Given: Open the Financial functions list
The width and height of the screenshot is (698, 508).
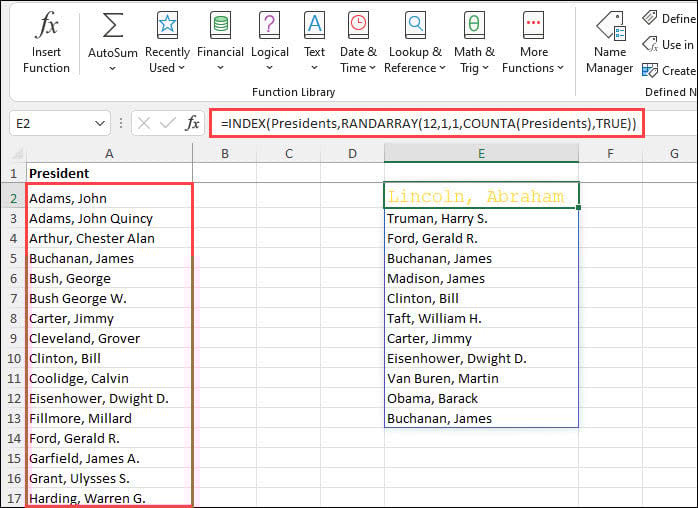Looking at the screenshot, I should coord(220,42).
